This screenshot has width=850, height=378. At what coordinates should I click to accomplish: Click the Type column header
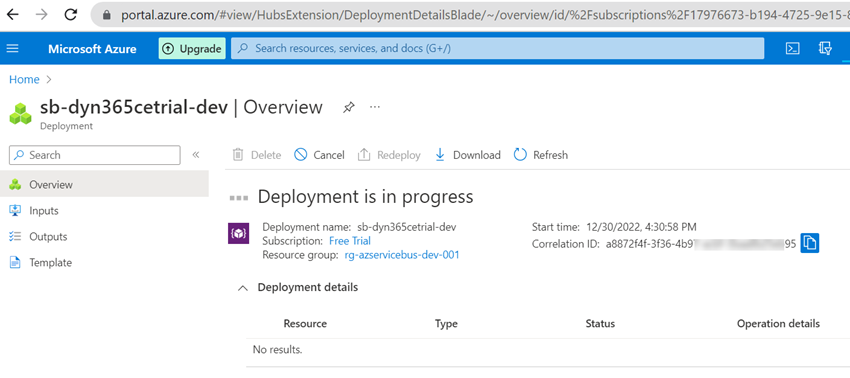tap(446, 324)
